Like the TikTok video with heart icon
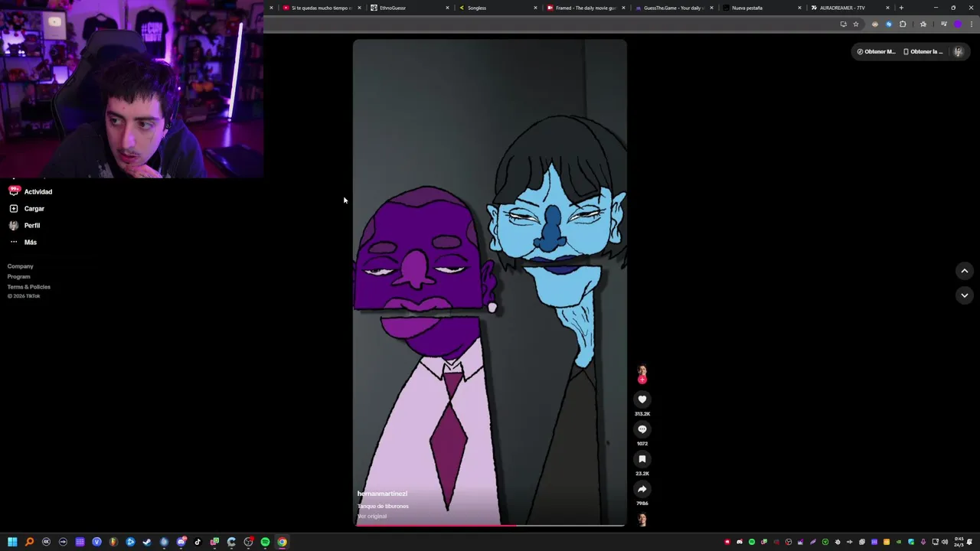The width and height of the screenshot is (980, 551). point(642,399)
